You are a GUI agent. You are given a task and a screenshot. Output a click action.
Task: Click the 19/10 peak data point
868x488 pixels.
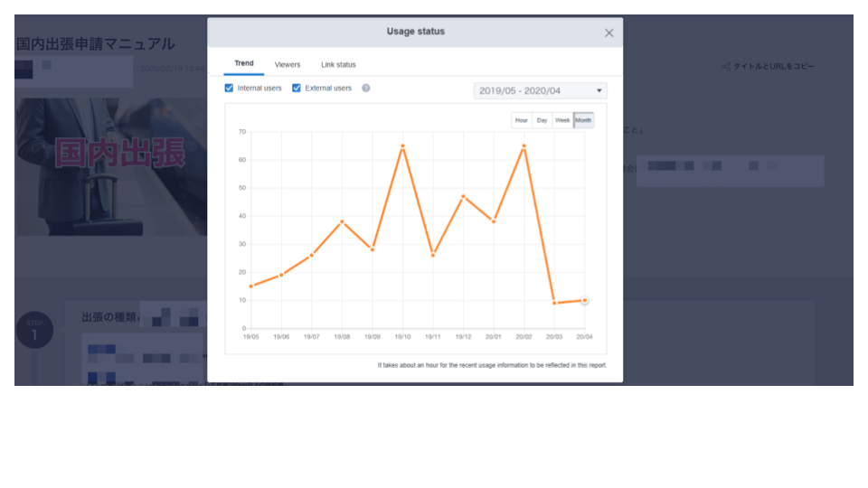click(402, 146)
